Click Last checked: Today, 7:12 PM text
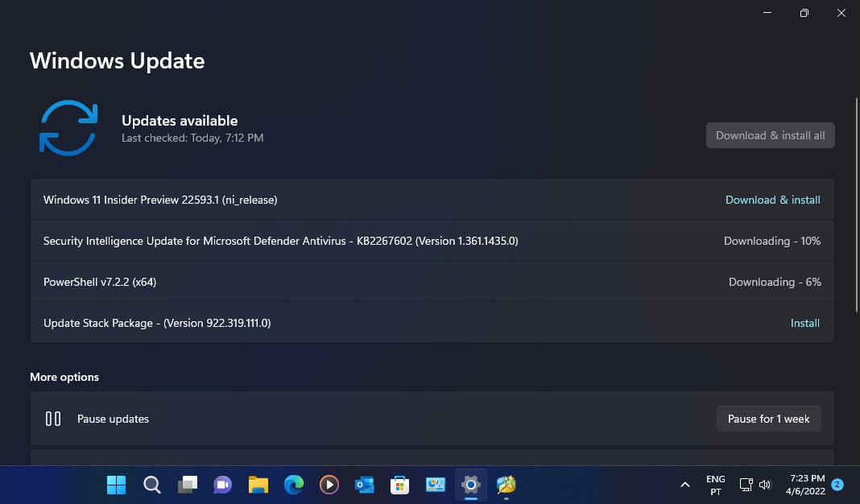The width and height of the screenshot is (860, 504). 192,138
